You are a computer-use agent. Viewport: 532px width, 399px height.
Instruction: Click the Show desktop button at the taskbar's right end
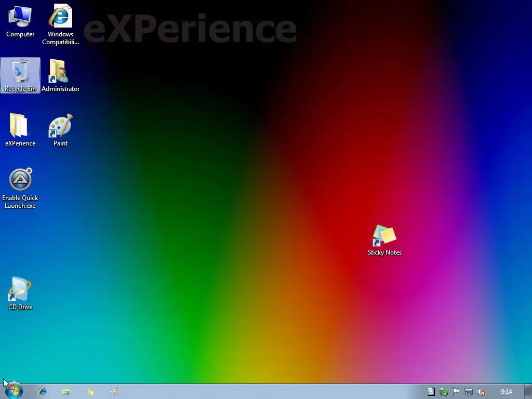tap(528, 392)
